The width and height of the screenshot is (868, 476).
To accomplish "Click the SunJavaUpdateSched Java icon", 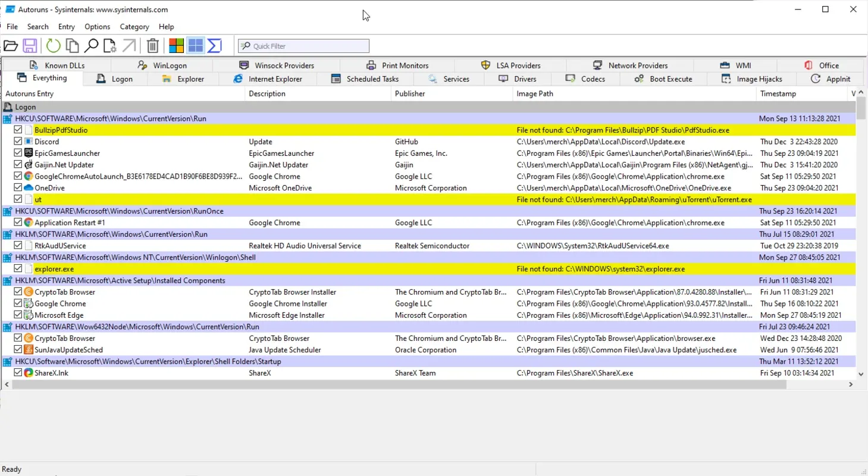I will point(29,350).
